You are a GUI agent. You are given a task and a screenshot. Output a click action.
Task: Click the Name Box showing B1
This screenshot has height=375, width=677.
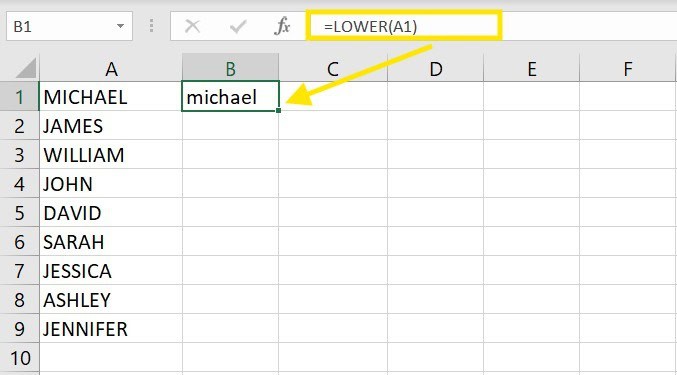tap(69, 26)
